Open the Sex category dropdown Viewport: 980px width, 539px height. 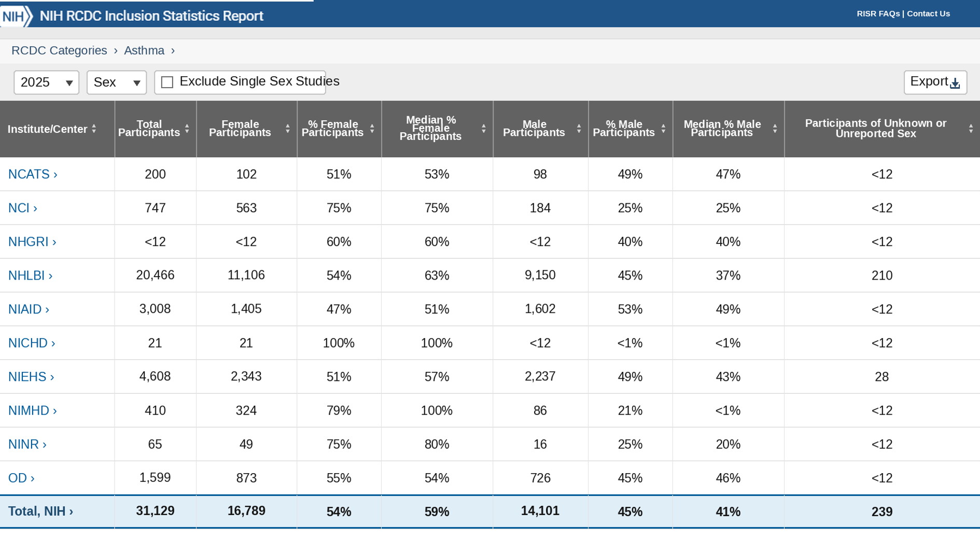point(117,82)
